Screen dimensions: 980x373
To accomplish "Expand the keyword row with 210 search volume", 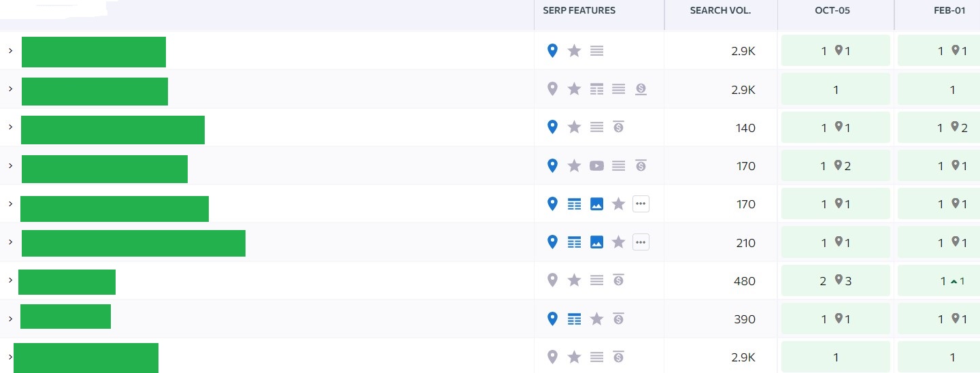I will click(10, 242).
